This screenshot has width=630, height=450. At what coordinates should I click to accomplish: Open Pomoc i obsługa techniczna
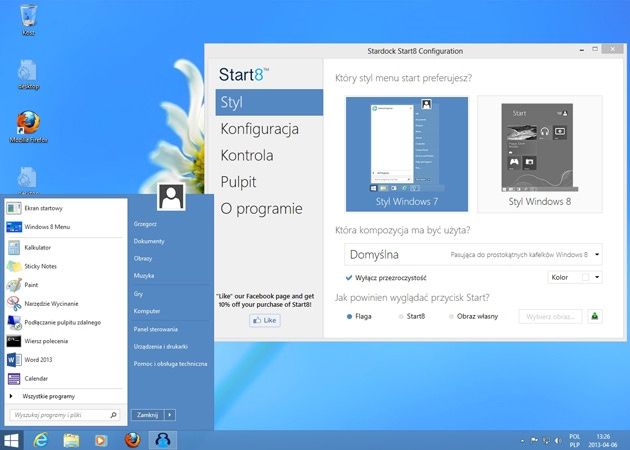(170, 364)
